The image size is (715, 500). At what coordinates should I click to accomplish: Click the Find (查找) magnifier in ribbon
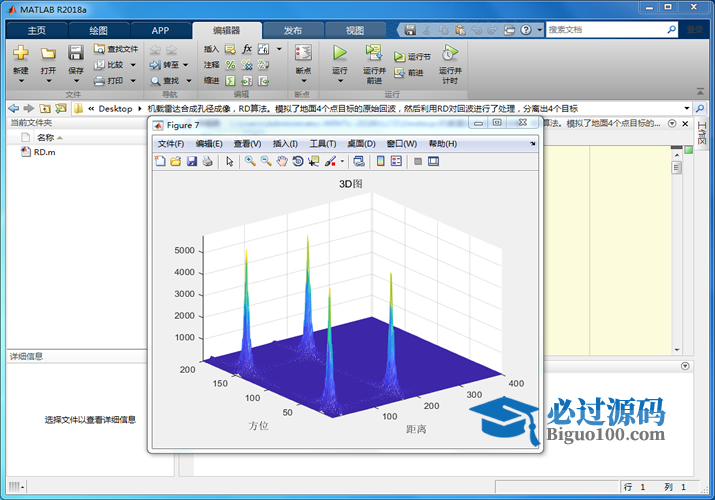(x=155, y=81)
